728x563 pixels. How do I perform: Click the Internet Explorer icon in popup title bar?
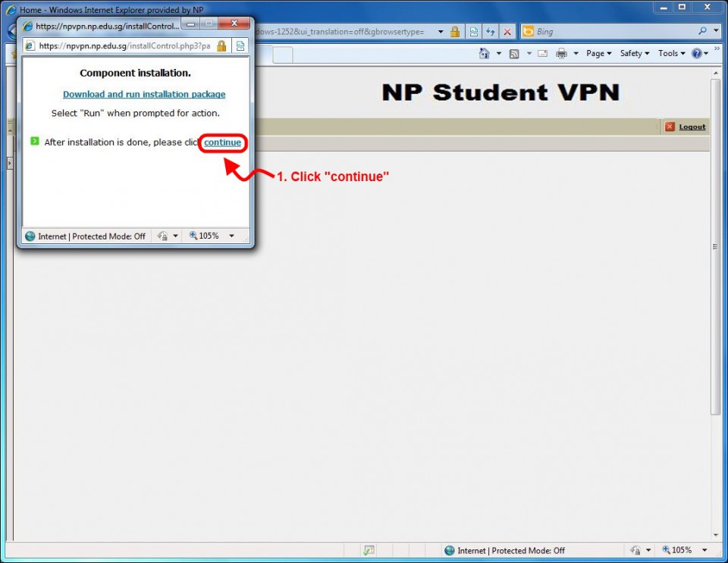pos(28,26)
